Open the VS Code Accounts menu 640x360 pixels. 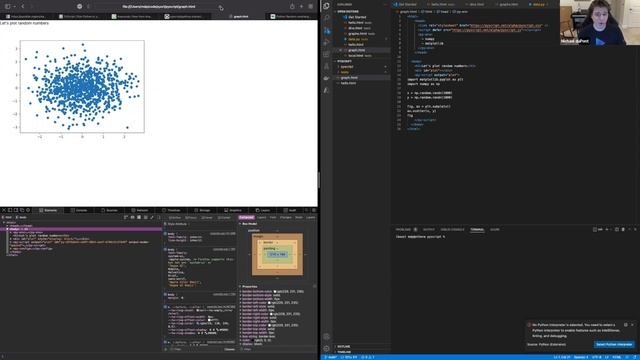tap(326, 337)
